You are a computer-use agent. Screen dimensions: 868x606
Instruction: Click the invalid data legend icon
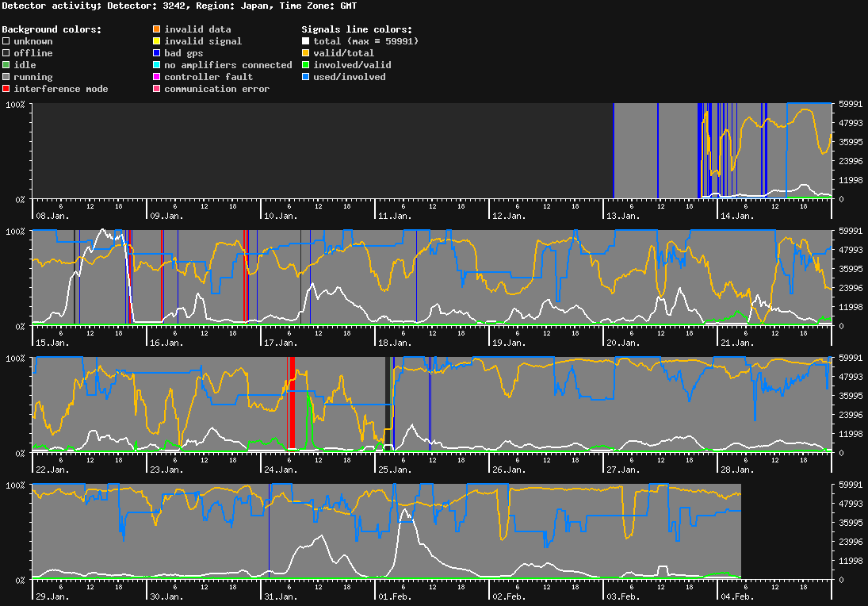(x=158, y=29)
